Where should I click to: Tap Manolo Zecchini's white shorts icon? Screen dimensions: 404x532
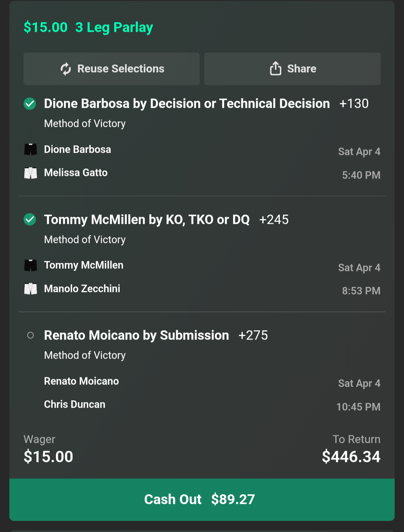tap(31, 289)
